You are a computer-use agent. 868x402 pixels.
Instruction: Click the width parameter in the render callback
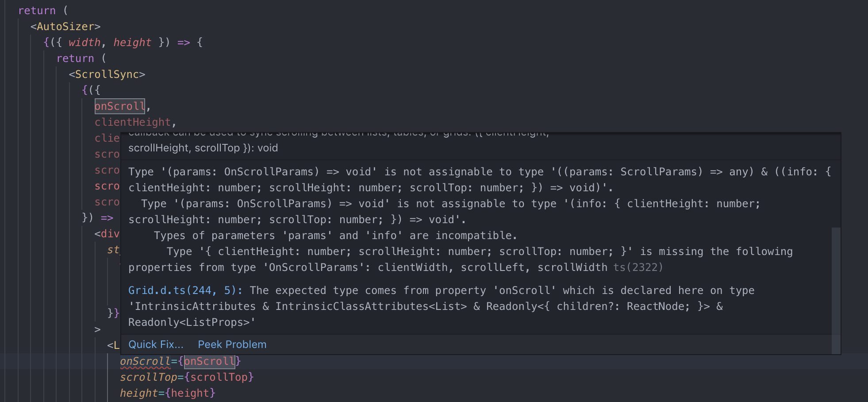84,42
